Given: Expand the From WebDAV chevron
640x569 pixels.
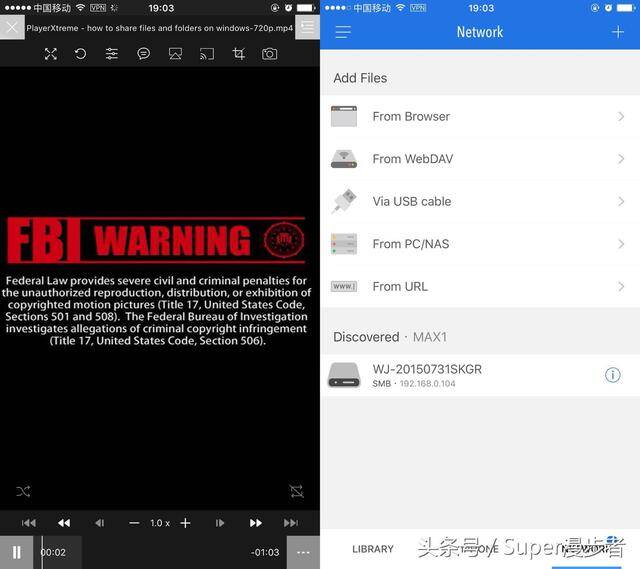Looking at the screenshot, I should pos(621,159).
